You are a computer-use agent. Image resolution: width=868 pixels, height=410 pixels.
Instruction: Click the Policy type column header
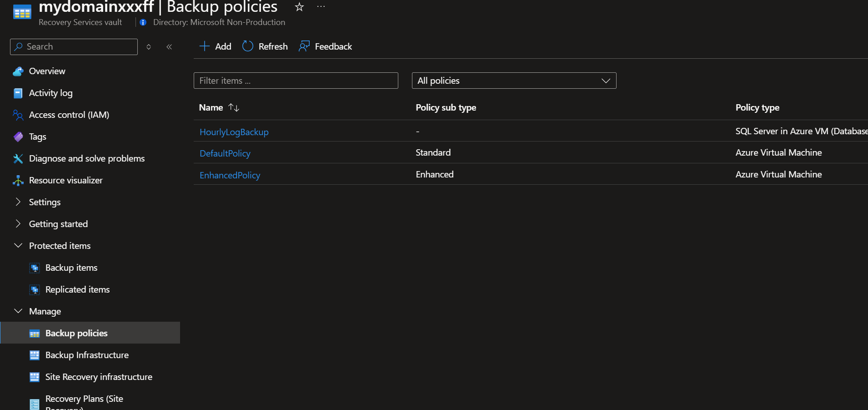(758, 107)
